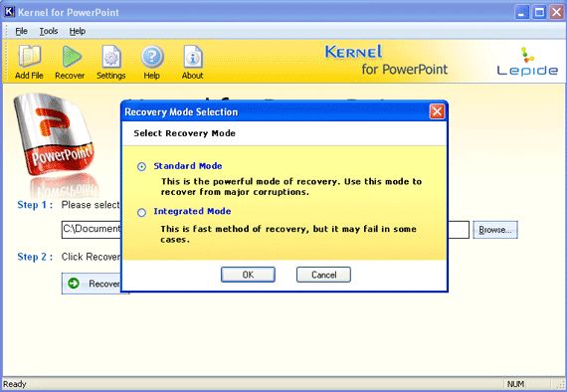
Task: Close the Recovery Mode Selection dialog
Action: (437, 111)
